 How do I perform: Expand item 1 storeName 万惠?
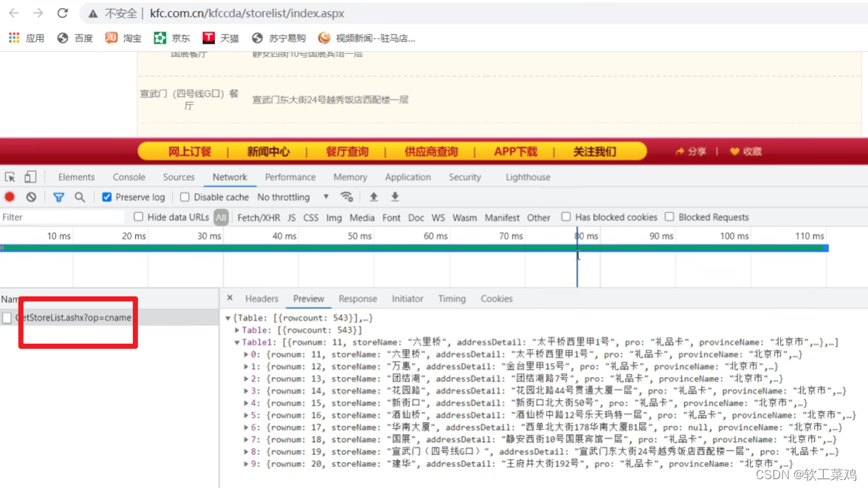click(x=246, y=367)
